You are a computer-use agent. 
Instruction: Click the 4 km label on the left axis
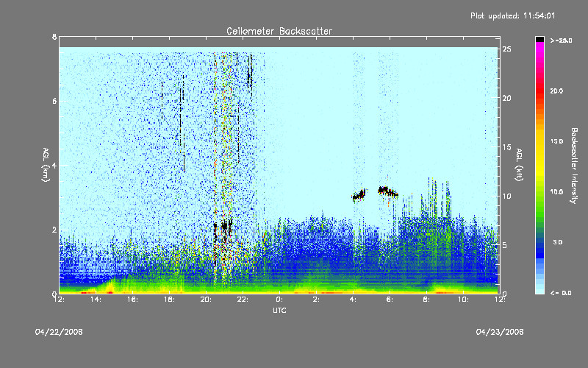point(54,165)
